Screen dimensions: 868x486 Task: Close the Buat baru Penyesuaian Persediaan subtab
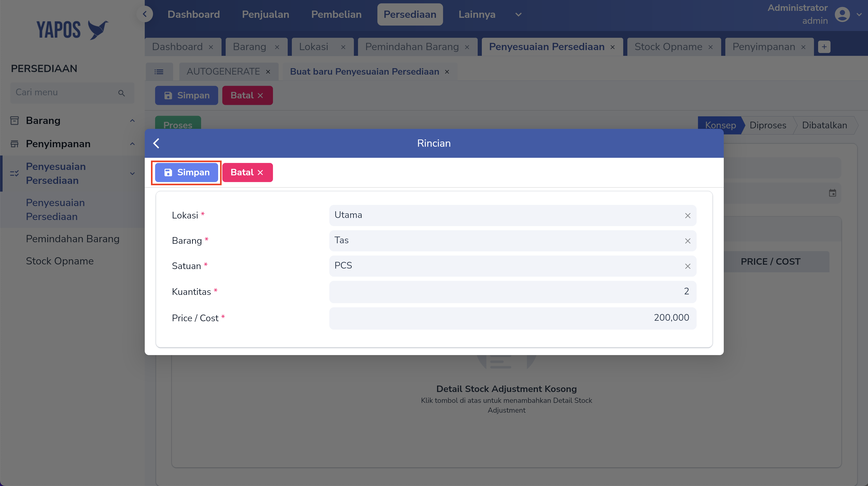tap(447, 72)
